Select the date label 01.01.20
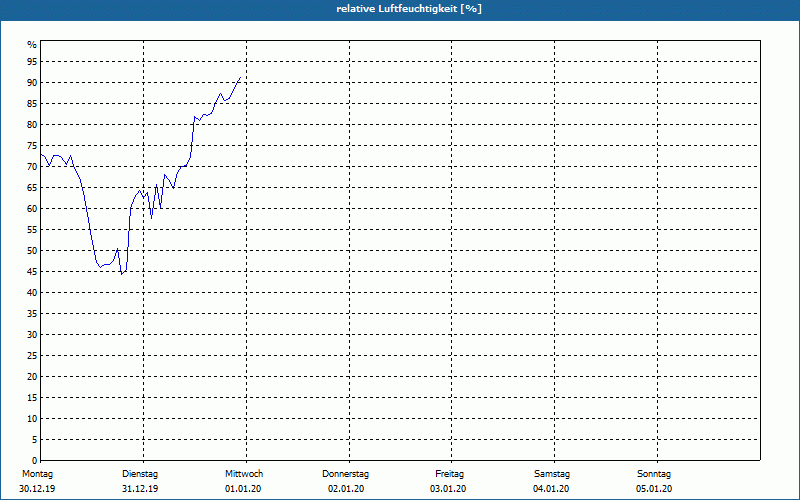Image resolution: width=800 pixels, height=500 pixels. click(243, 489)
